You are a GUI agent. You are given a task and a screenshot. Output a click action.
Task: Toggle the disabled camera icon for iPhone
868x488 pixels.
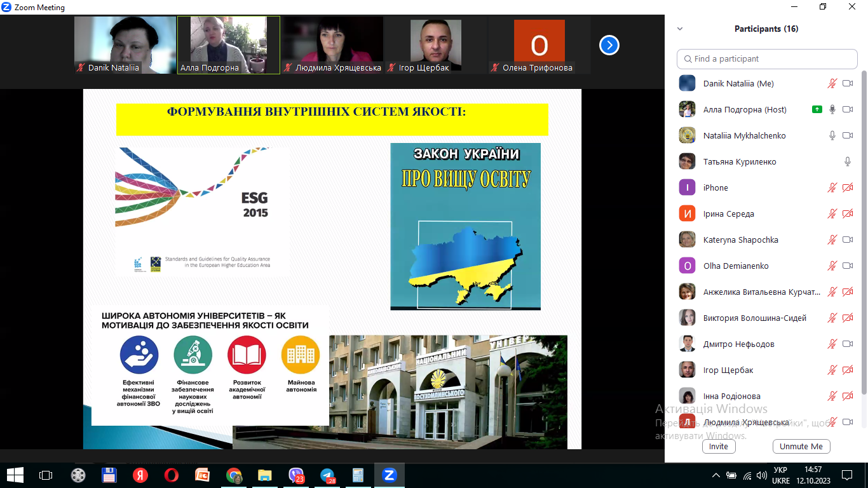pyautogui.click(x=847, y=187)
